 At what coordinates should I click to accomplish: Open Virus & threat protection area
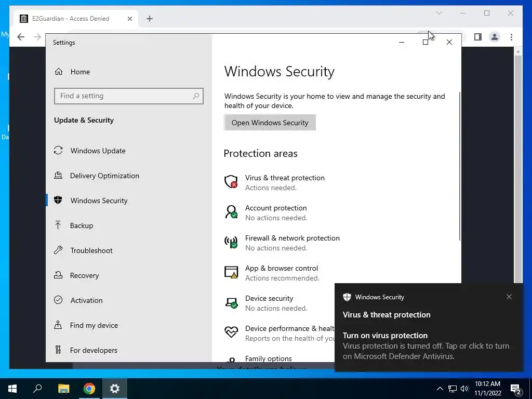coord(285,182)
